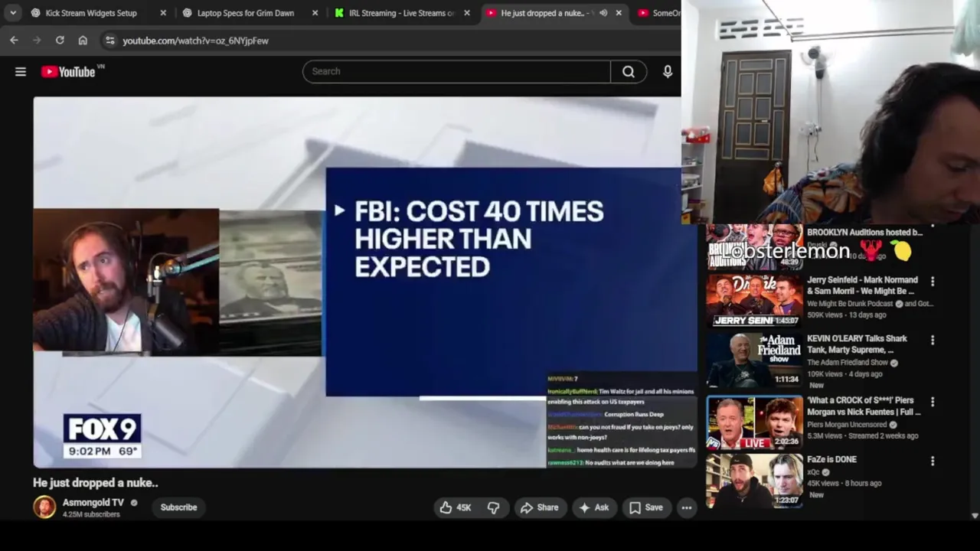This screenshot has width=980, height=551.
Task: Switch to IRL Streaming Live Streams tab
Action: pyautogui.click(x=401, y=13)
